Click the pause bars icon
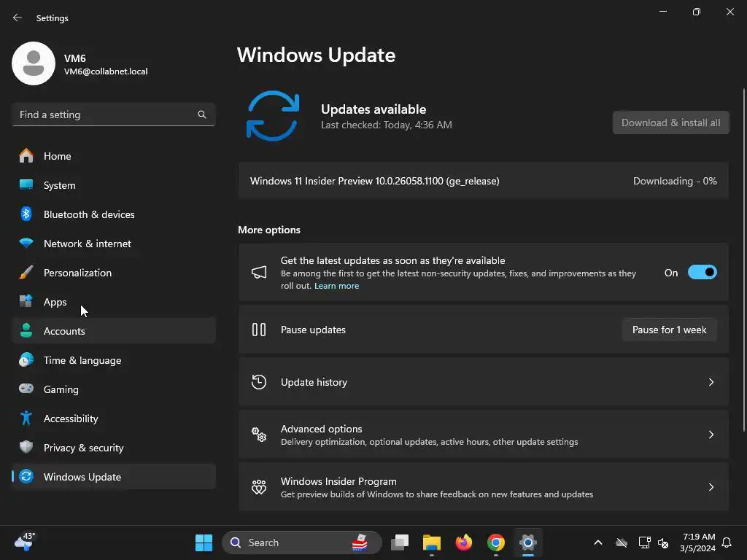 tap(259, 330)
